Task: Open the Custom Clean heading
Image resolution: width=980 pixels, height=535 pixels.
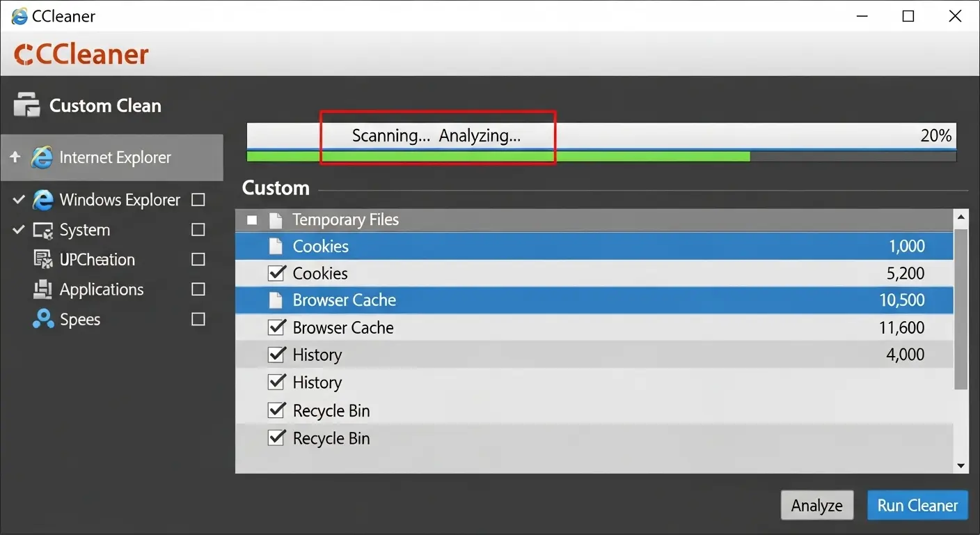Action: 105,106
